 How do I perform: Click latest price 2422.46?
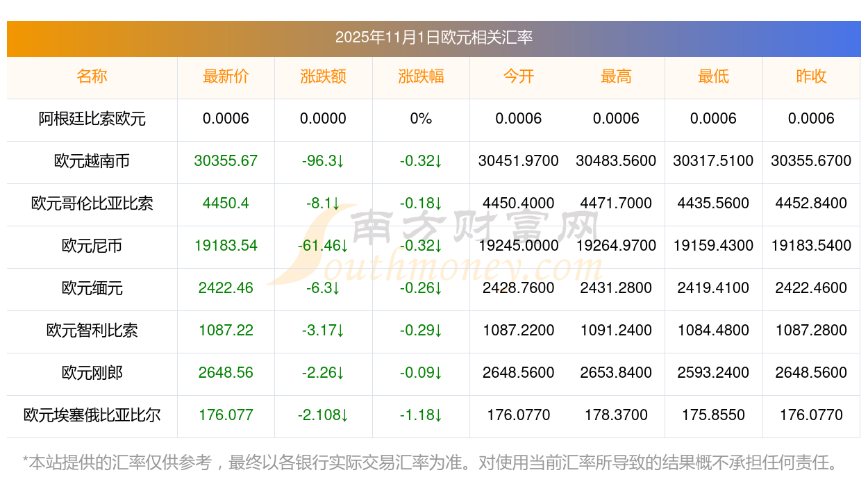coord(226,288)
